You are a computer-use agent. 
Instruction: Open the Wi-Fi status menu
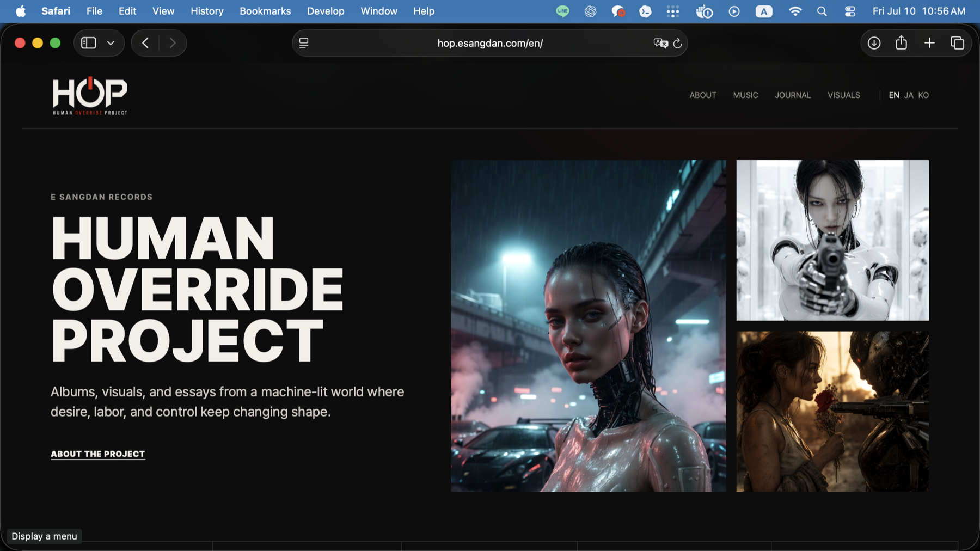tap(795, 11)
